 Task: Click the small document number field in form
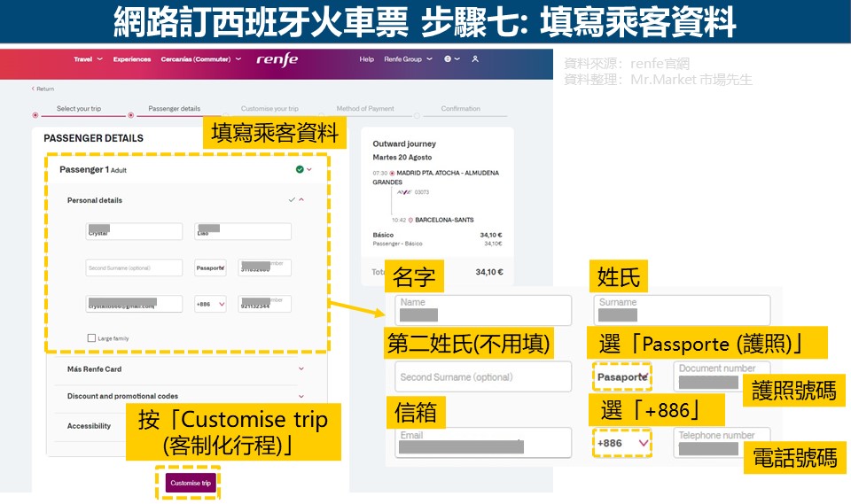point(264,268)
